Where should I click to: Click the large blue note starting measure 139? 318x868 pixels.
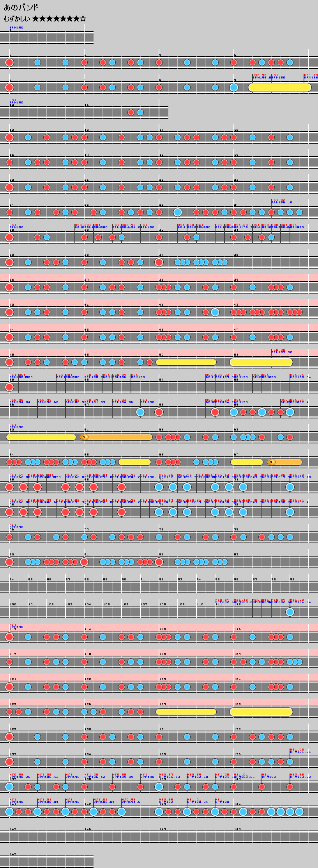159,787
